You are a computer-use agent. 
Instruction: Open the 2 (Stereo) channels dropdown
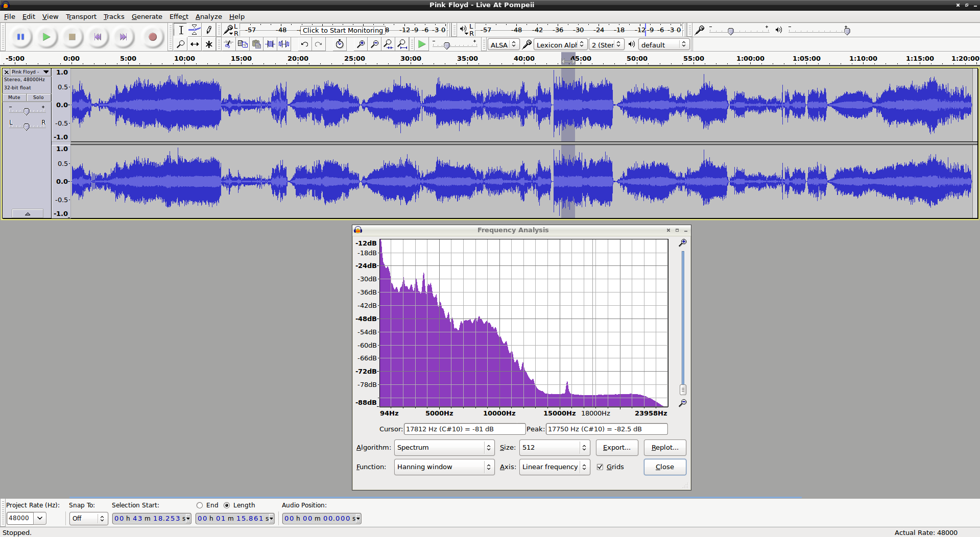(606, 45)
